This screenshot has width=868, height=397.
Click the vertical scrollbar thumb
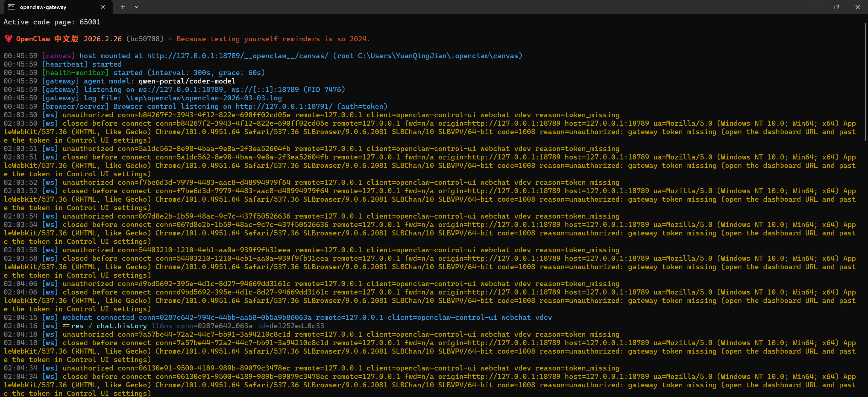coord(865,81)
